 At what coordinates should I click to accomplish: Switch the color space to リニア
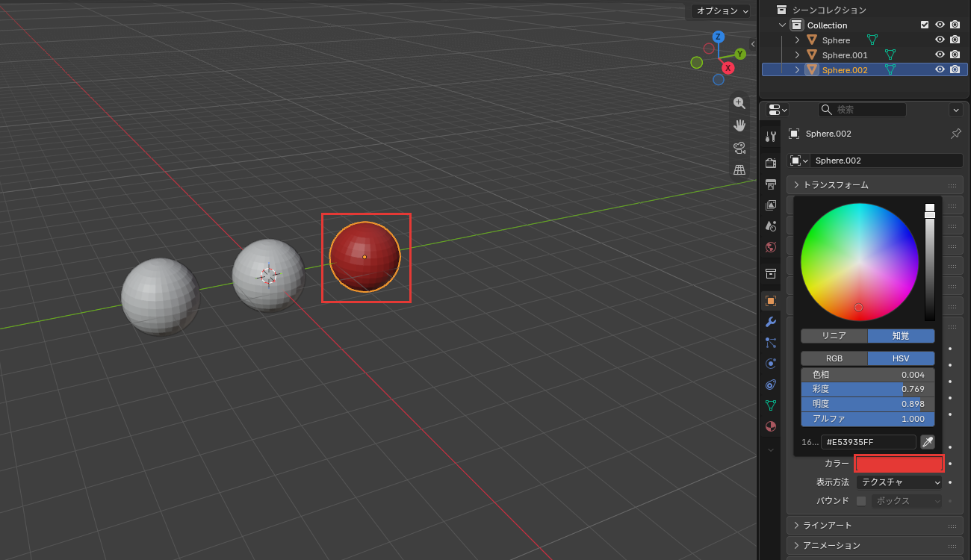click(834, 336)
